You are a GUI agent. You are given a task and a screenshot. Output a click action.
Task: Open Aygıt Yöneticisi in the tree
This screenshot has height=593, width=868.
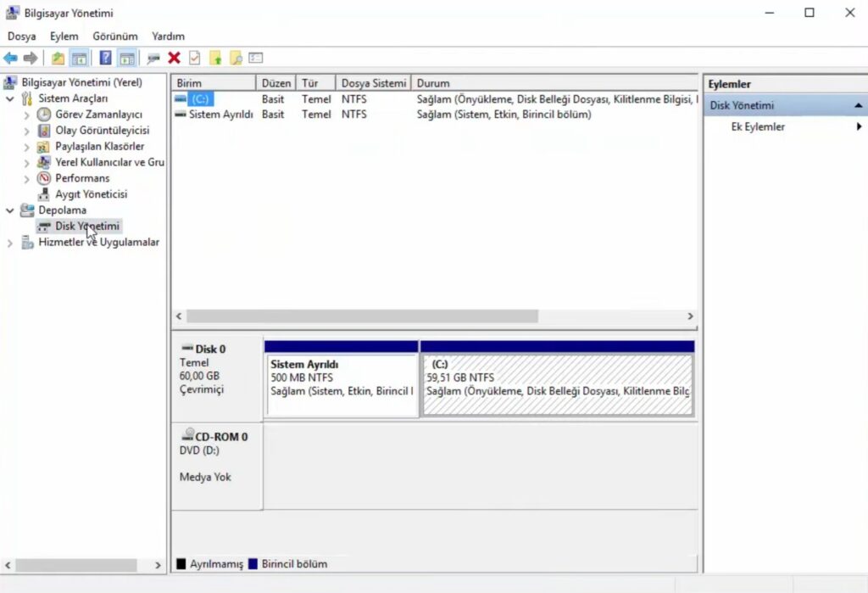(x=91, y=194)
